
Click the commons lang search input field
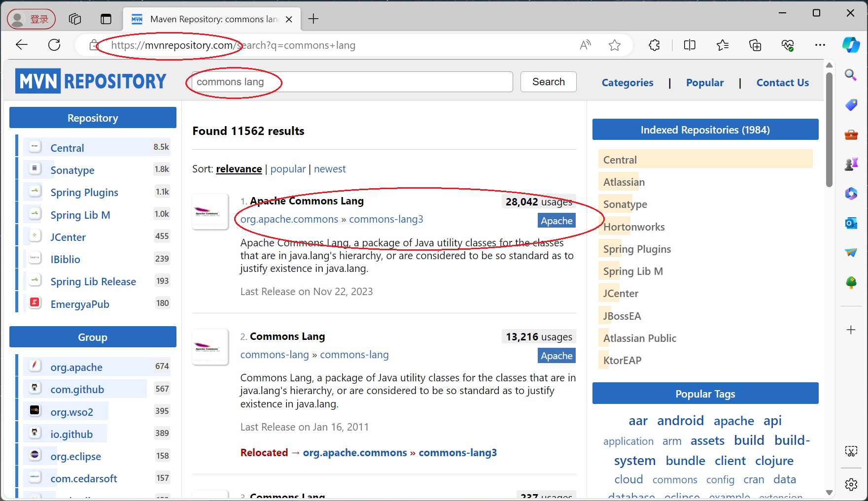pyautogui.click(x=352, y=82)
